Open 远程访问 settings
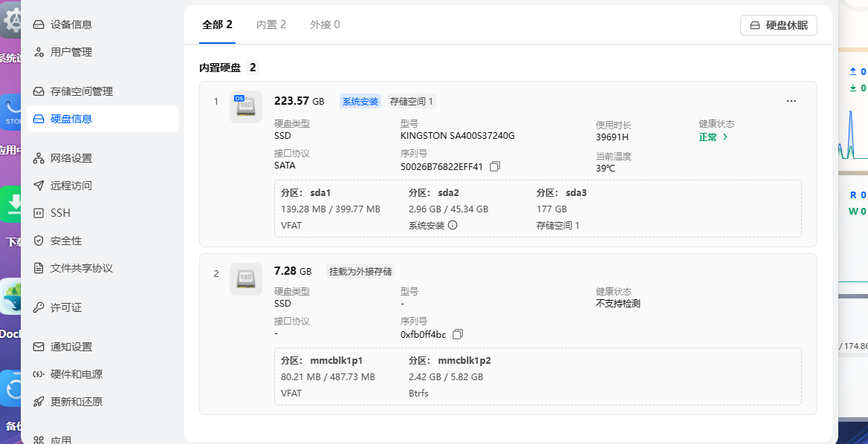The image size is (868, 444). (71, 186)
